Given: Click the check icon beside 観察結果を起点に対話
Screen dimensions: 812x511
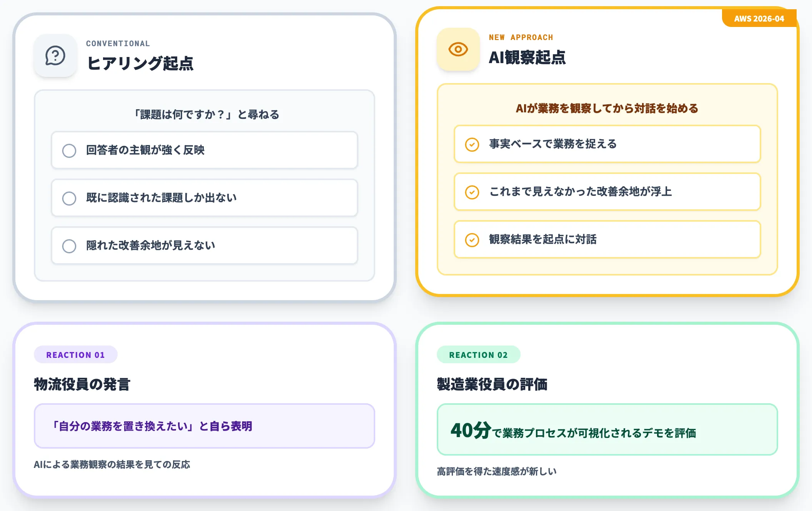Looking at the screenshot, I should 472,240.
